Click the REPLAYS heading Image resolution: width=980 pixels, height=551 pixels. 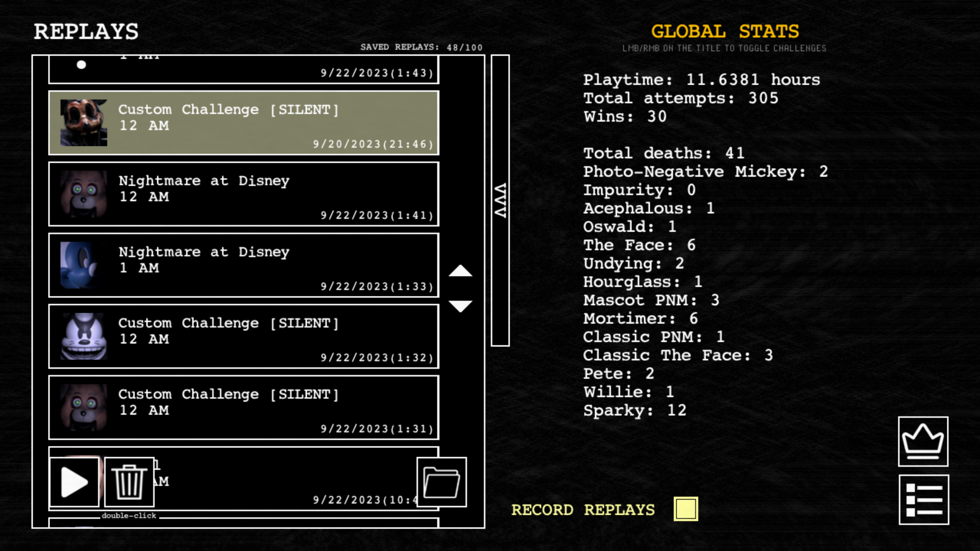pos(86,32)
